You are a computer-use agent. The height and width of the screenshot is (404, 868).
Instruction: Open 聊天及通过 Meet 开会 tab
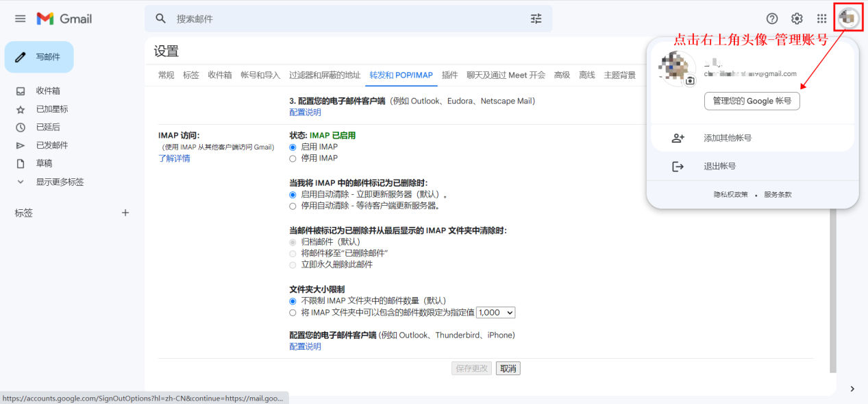(x=506, y=75)
